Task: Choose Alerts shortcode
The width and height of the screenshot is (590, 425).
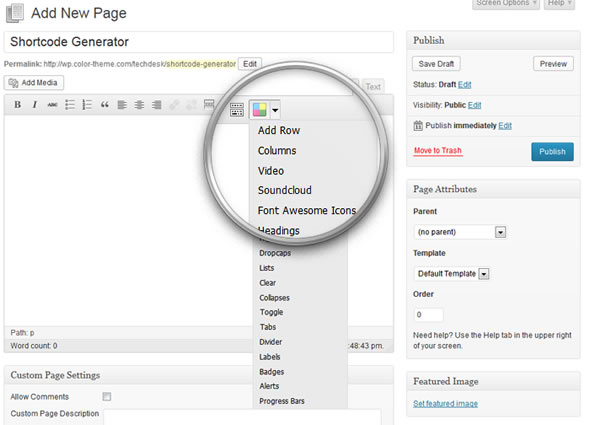Action: pyautogui.click(x=269, y=386)
